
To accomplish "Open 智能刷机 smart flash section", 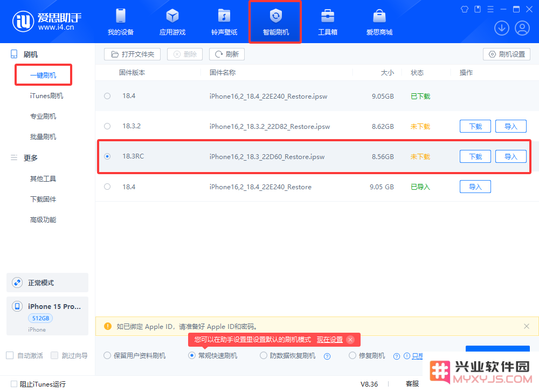I will click(275, 22).
